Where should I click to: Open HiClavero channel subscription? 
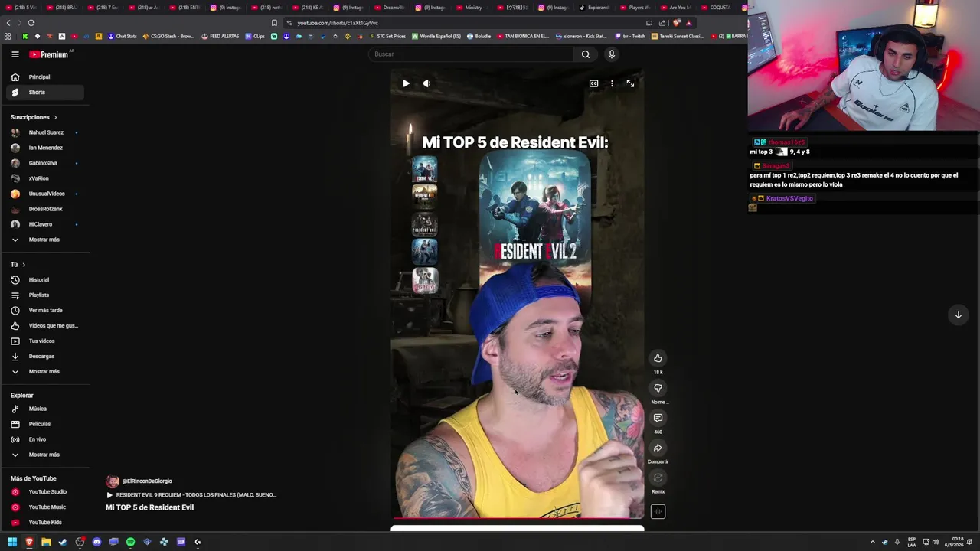[45, 224]
